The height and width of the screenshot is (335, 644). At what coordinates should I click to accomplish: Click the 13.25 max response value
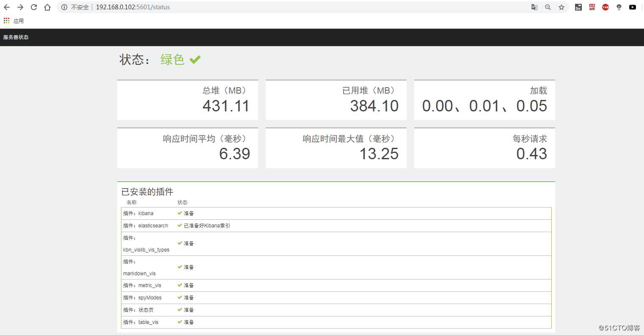tap(379, 154)
